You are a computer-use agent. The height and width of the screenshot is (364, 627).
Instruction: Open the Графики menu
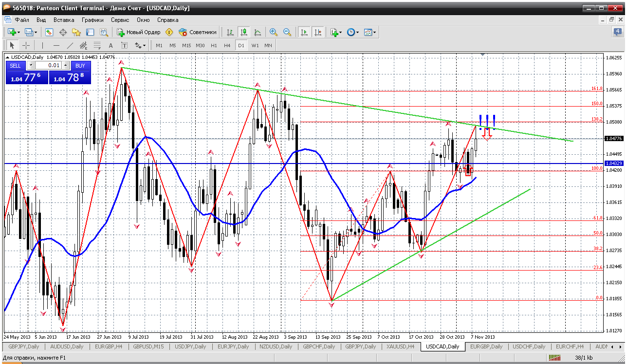[x=92, y=20]
